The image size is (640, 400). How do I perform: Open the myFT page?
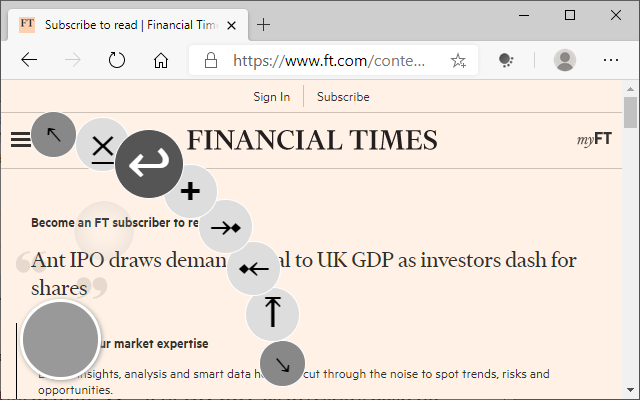[x=594, y=140]
